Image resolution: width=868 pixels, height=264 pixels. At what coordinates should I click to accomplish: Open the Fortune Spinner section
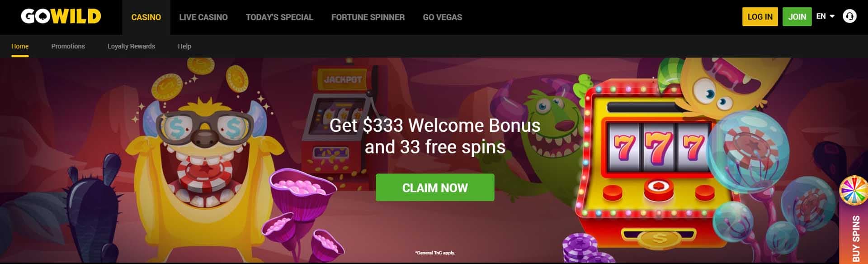coord(368,17)
